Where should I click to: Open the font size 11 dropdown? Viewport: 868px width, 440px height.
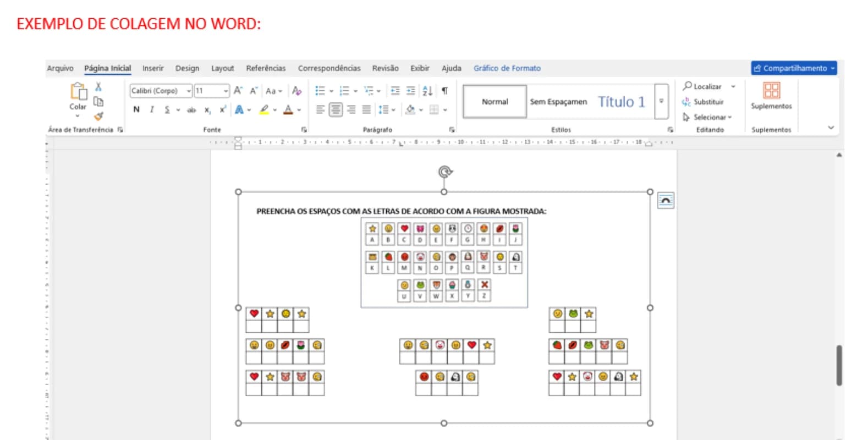tap(212, 91)
